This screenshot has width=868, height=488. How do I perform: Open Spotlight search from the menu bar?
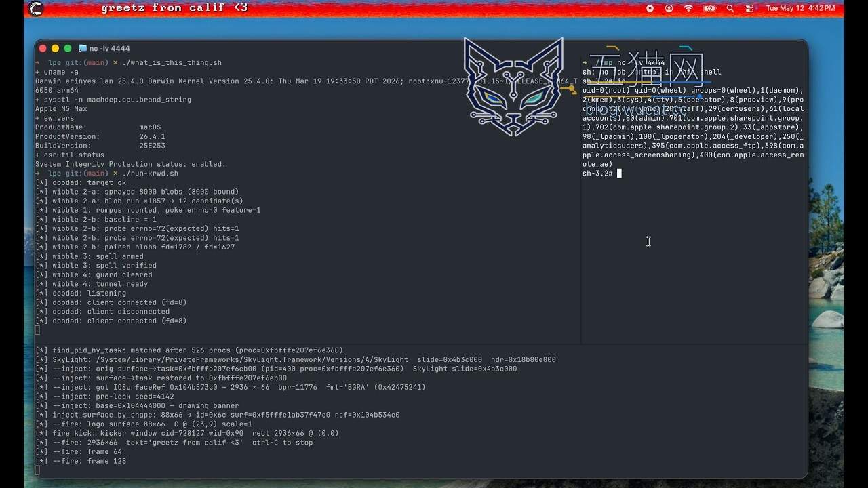tap(730, 8)
